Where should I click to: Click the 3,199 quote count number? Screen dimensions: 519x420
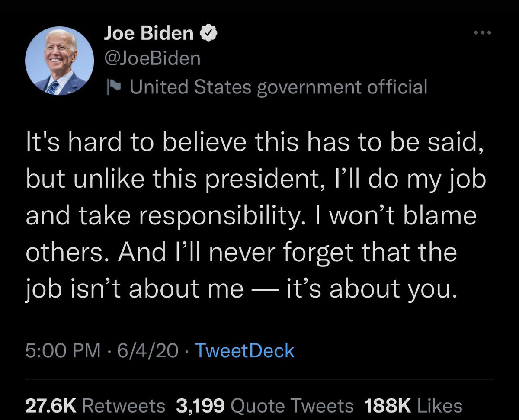(201, 406)
